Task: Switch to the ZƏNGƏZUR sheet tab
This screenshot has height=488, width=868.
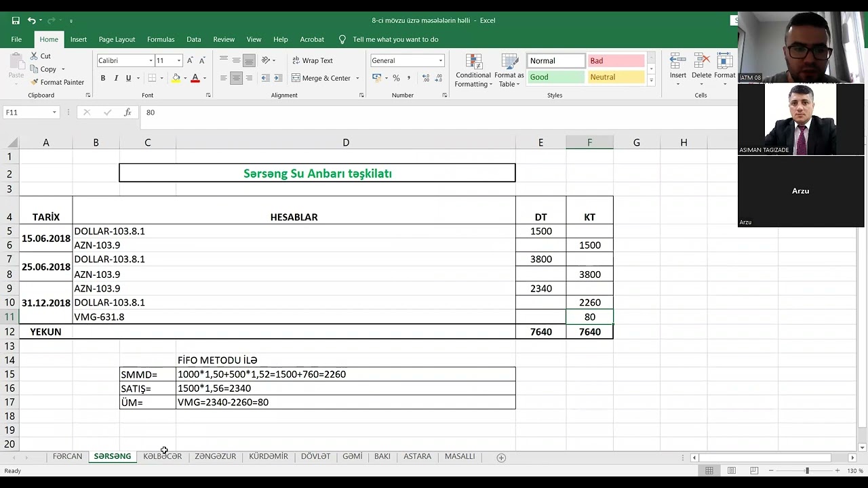Action: click(216, 457)
